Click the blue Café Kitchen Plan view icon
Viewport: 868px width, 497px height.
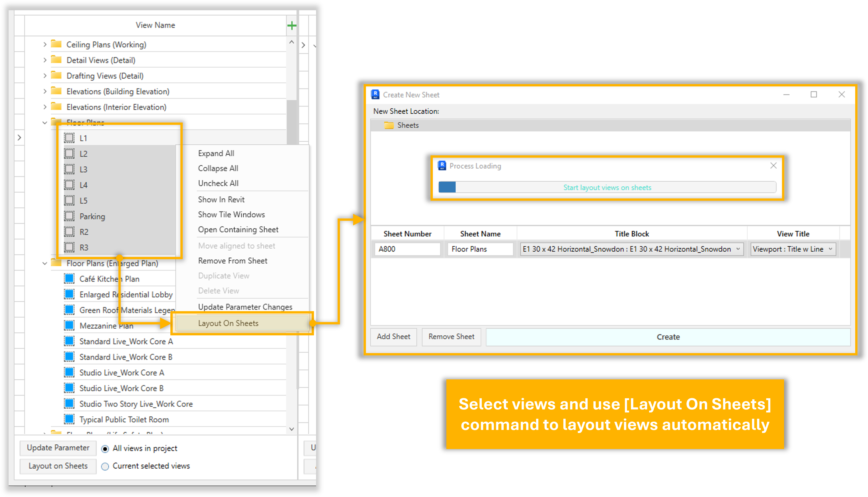[69, 279]
